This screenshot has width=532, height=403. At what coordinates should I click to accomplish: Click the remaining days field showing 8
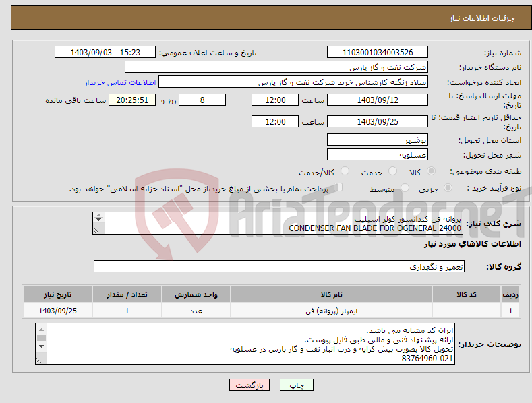(x=202, y=100)
